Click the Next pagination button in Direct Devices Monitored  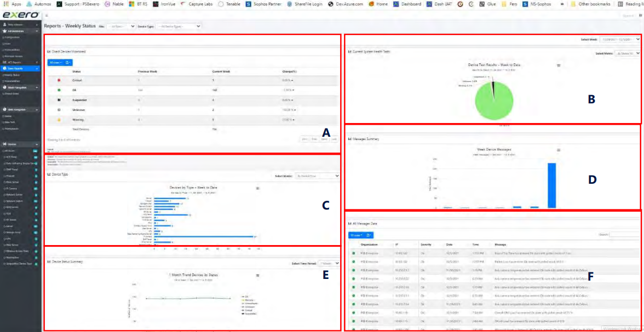tap(324, 138)
